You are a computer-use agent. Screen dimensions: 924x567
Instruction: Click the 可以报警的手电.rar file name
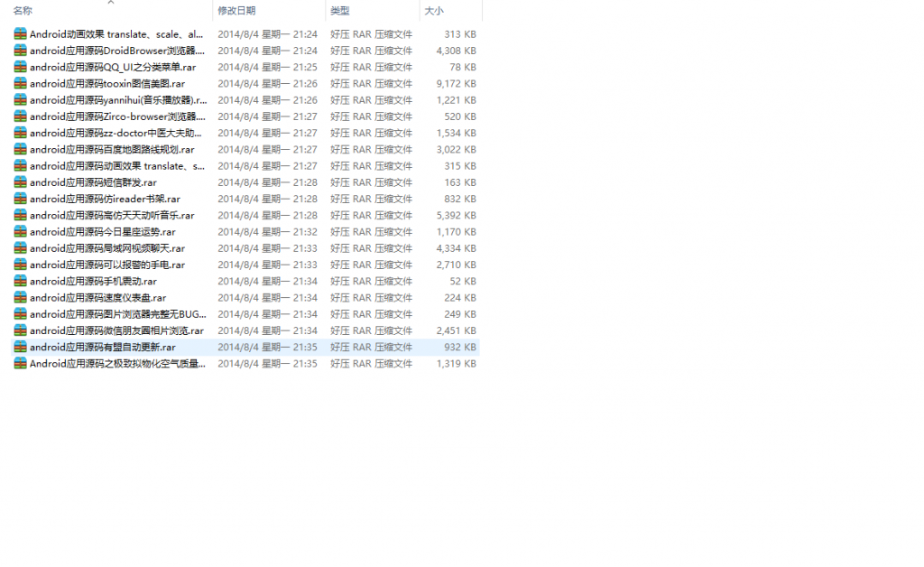(x=106, y=265)
